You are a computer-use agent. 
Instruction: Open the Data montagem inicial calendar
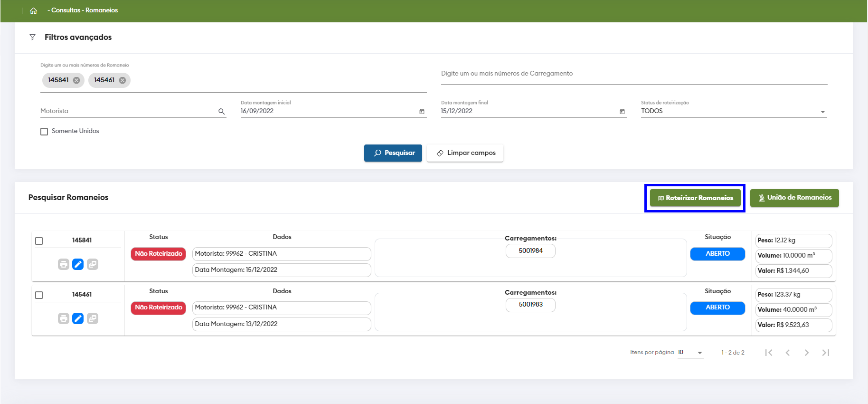coord(422,112)
